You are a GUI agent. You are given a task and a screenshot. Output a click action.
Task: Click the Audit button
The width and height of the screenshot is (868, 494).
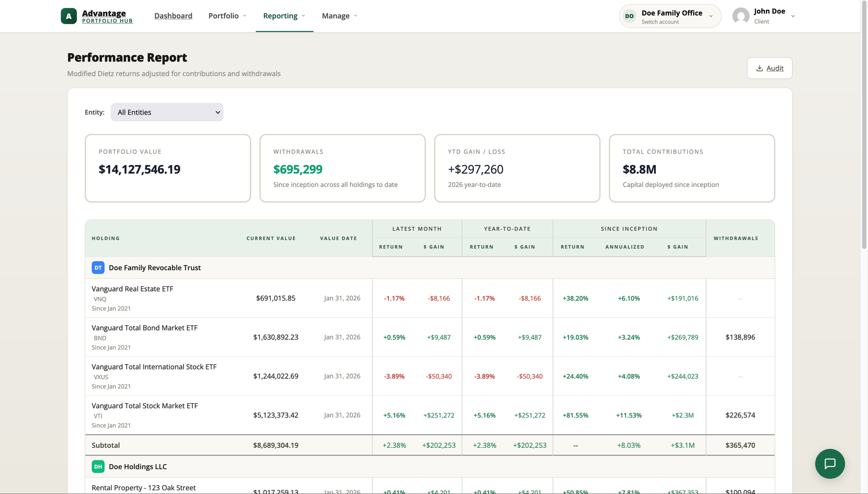tap(769, 68)
